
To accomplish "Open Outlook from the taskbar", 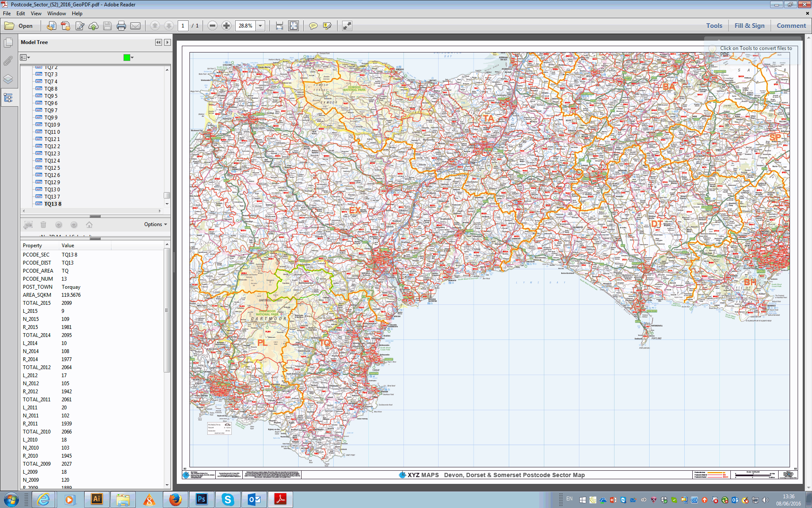I will point(254,500).
